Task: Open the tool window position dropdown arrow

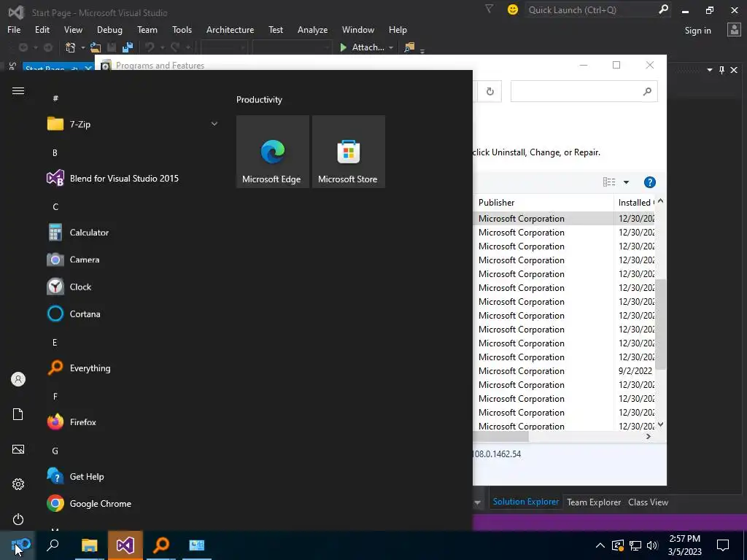Action: click(x=709, y=70)
